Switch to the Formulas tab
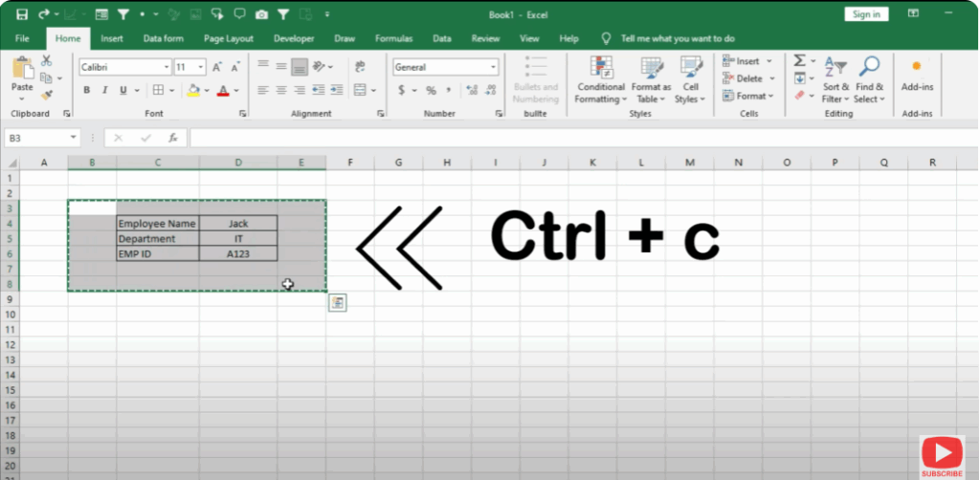The image size is (980, 480). coord(393,38)
